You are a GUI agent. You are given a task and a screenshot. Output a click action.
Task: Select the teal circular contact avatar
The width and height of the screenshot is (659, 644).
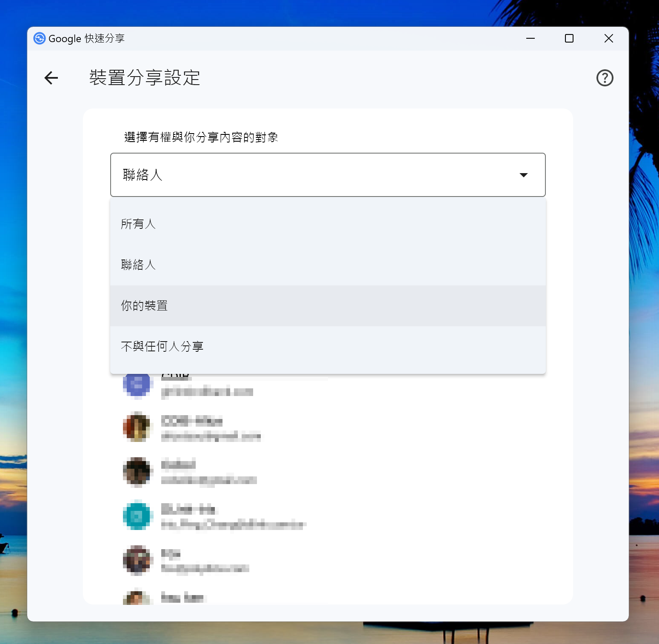[x=137, y=516]
